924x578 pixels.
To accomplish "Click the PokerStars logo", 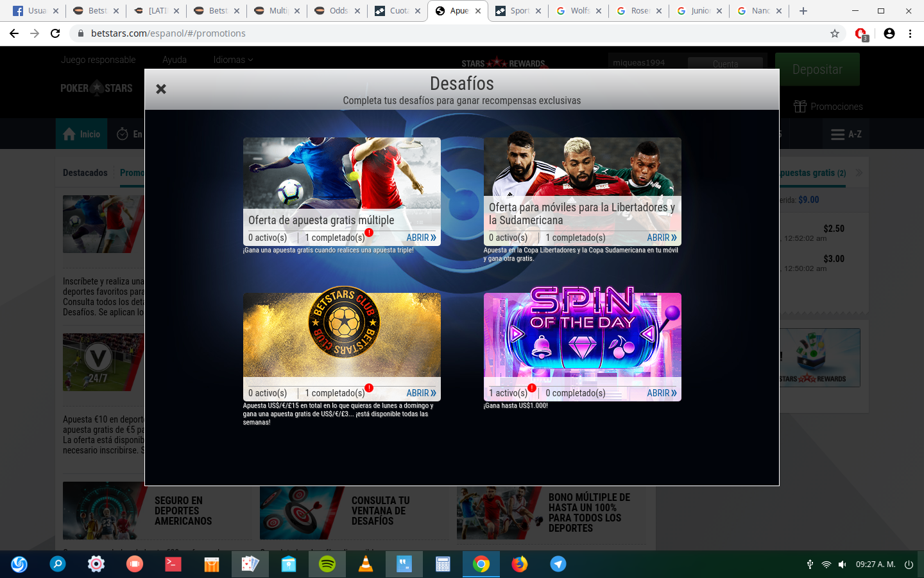I will tap(96, 88).
